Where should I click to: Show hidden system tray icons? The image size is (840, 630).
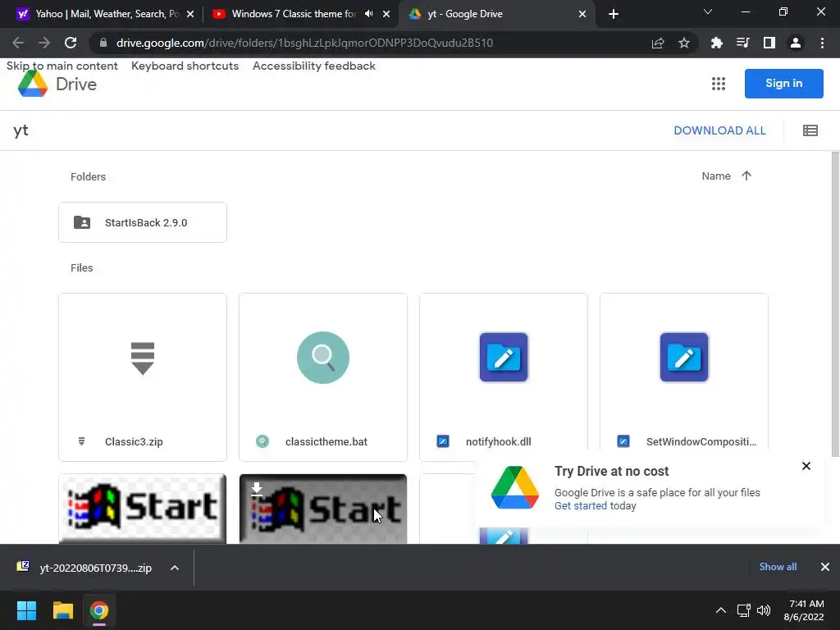tap(721, 610)
